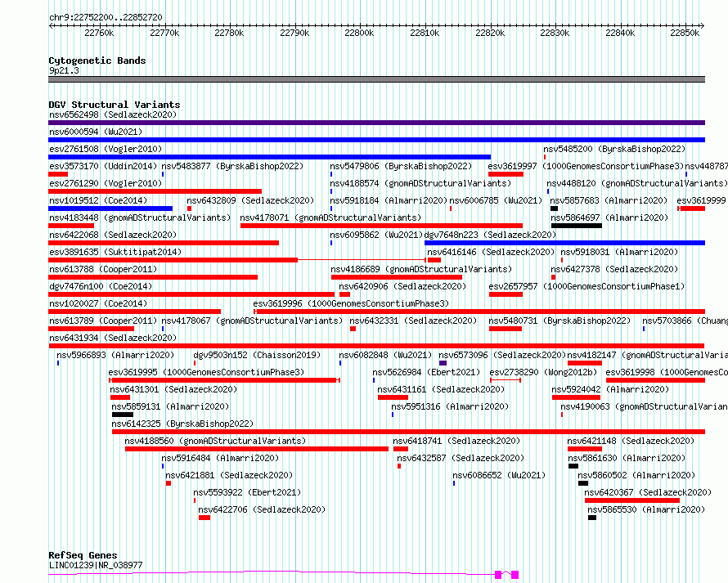728x583 pixels.
Task: Select esv3619995 1000GenomesConsortiumPhase3 label
Action: point(206,372)
